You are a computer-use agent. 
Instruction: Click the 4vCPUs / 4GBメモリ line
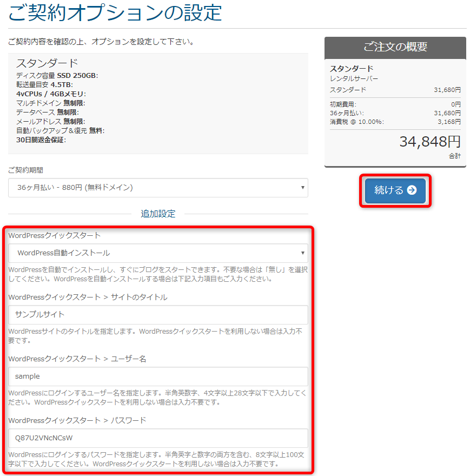point(51,94)
